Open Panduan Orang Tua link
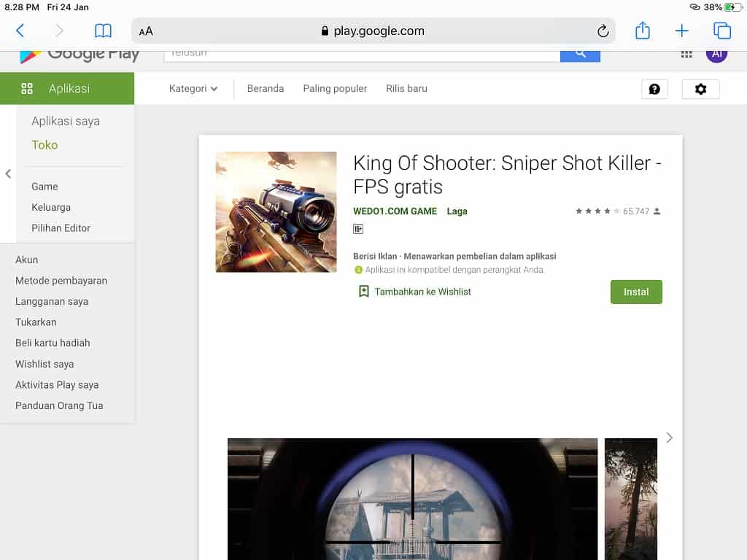Screen dimensions: 747x560 (x=59, y=405)
